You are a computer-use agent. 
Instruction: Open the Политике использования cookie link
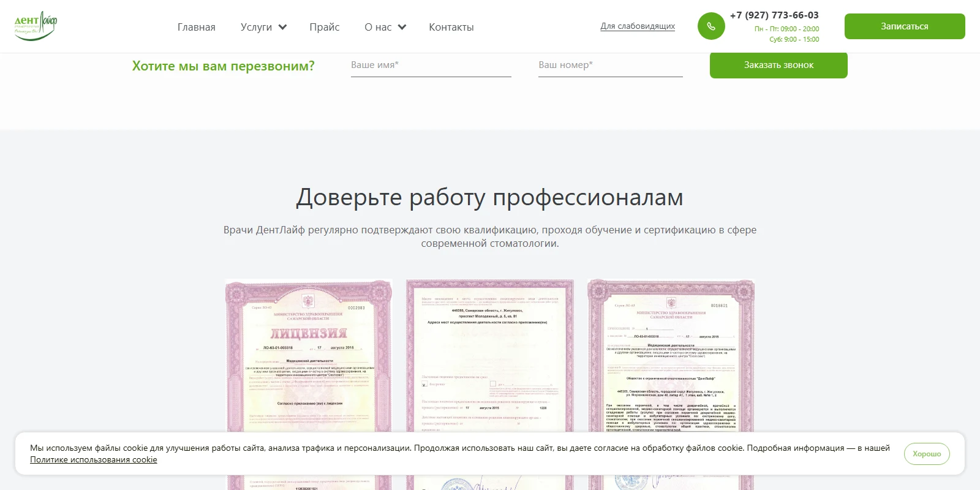point(94,460)
